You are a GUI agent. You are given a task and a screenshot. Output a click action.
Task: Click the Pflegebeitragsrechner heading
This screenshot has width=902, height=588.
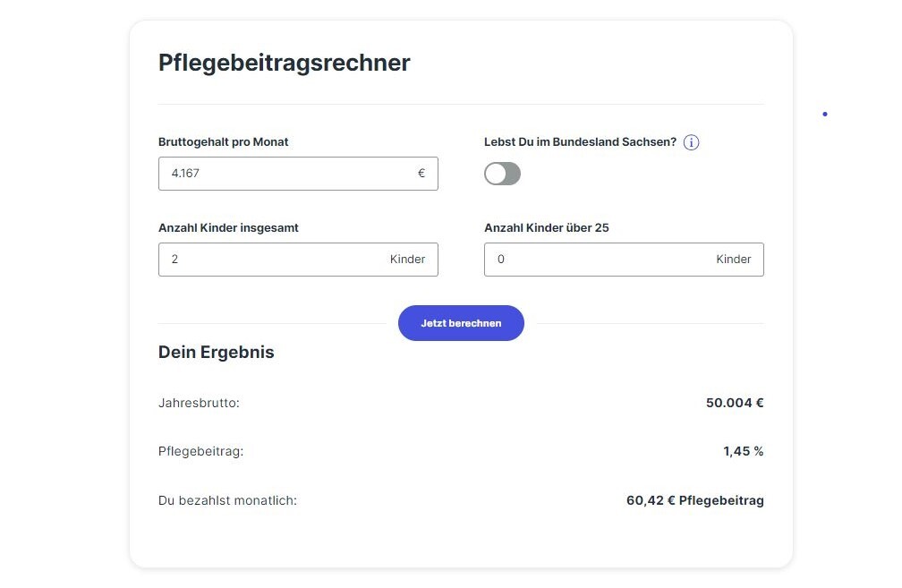[285, 63]
